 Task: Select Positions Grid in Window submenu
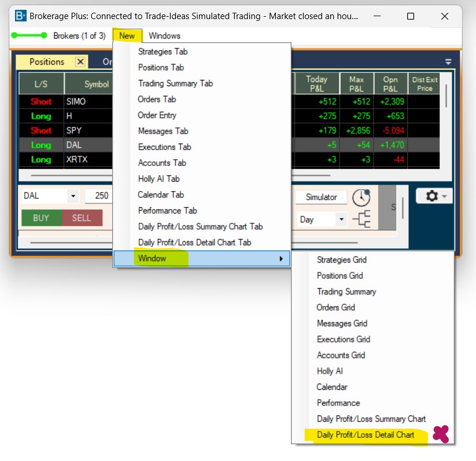tap(340, 276)
